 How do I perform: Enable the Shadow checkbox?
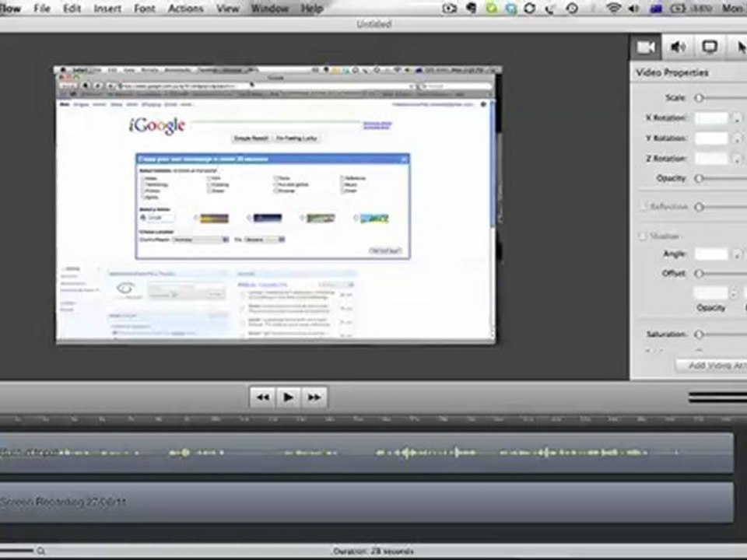tap(642, 236)
